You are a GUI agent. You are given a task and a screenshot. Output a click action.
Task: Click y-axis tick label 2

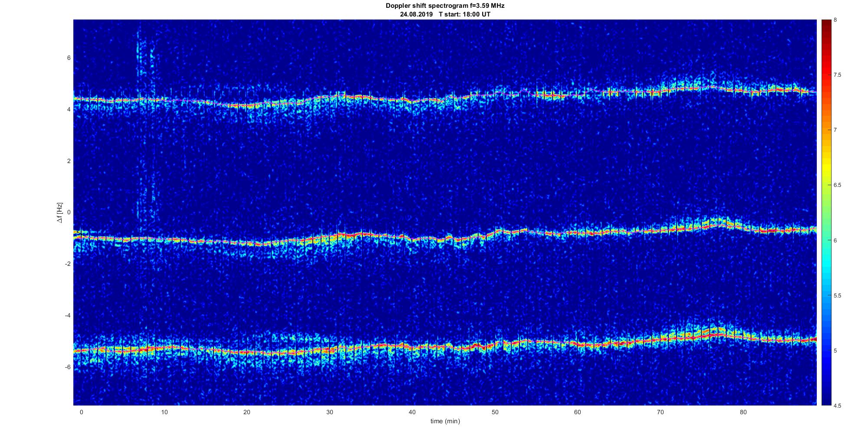click(69, 161)
